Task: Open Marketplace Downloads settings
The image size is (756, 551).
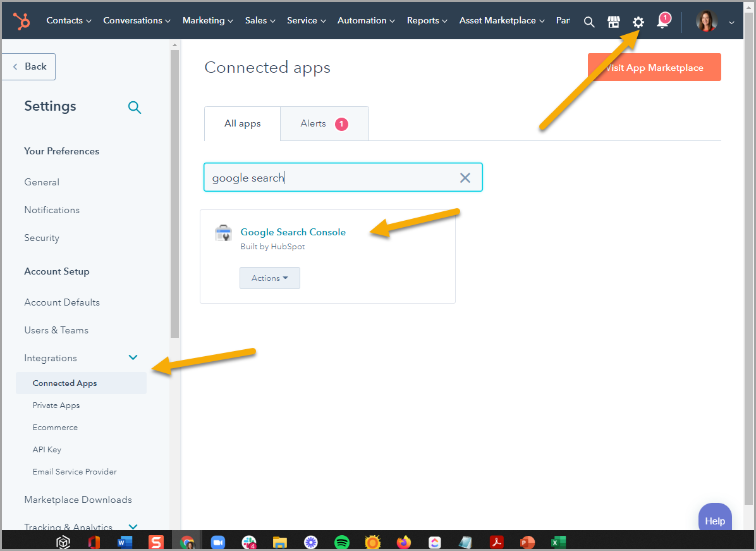Action: (x=78, y=500)
